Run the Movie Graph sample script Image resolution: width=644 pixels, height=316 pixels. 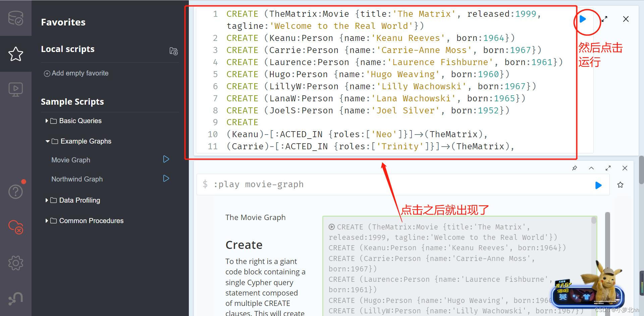[x=166, y=159]
